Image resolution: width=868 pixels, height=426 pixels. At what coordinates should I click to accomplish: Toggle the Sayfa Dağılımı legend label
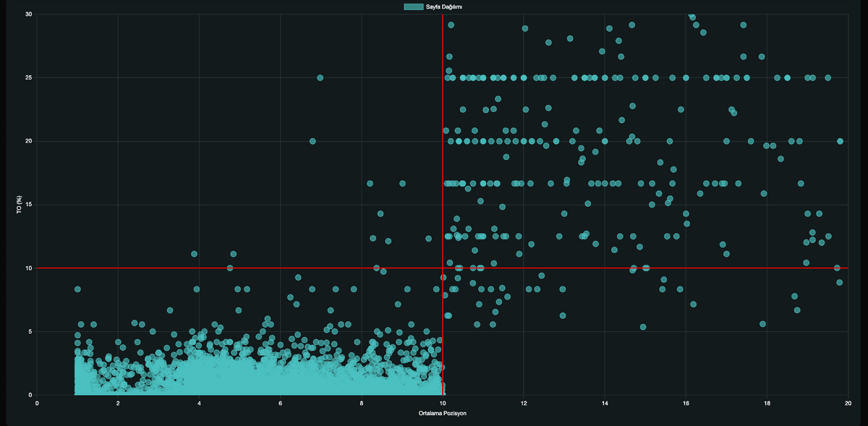443,7
